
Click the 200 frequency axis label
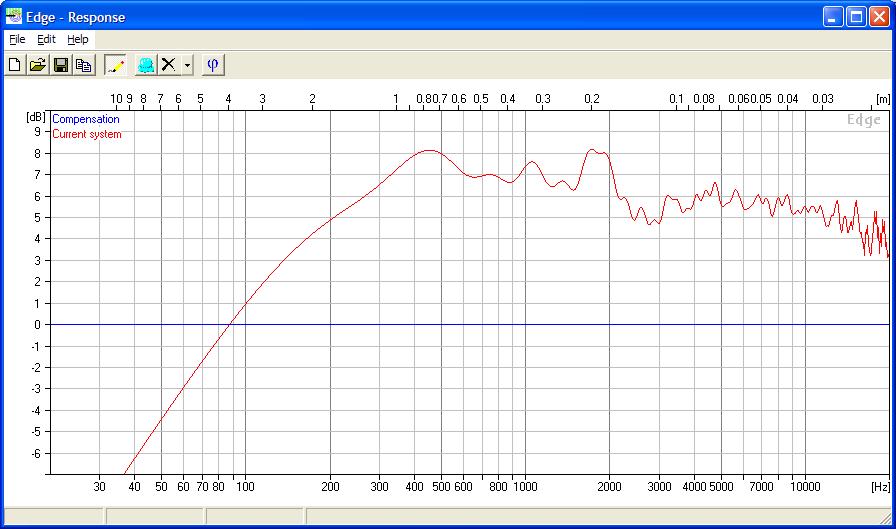pyautogui.click(x=330, y=487)
